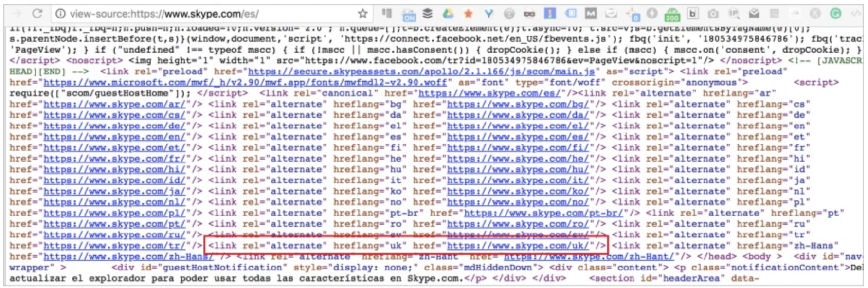This screenshot has width=868, height=288.
Task: Bookmark this page with the star icon
Action: click(362, 14)
